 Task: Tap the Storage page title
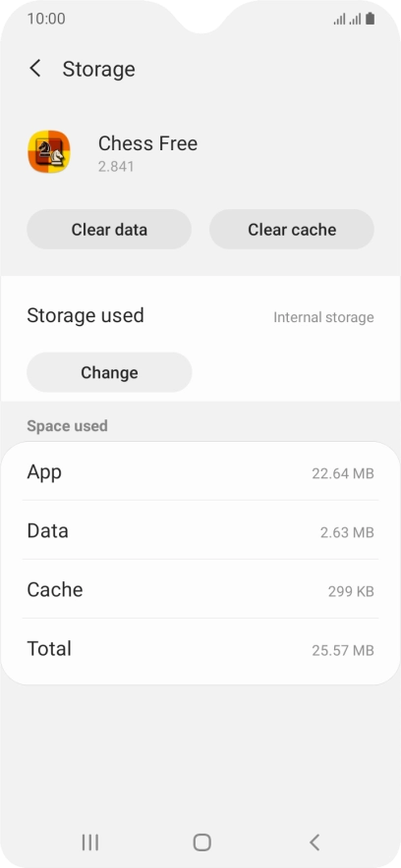click(x=98, y=69)
